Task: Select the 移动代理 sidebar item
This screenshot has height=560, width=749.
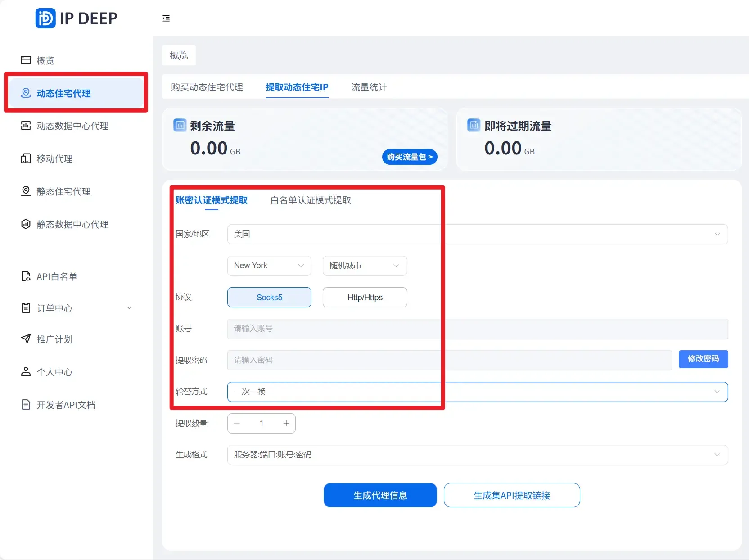Action: (x=54, y=158)
